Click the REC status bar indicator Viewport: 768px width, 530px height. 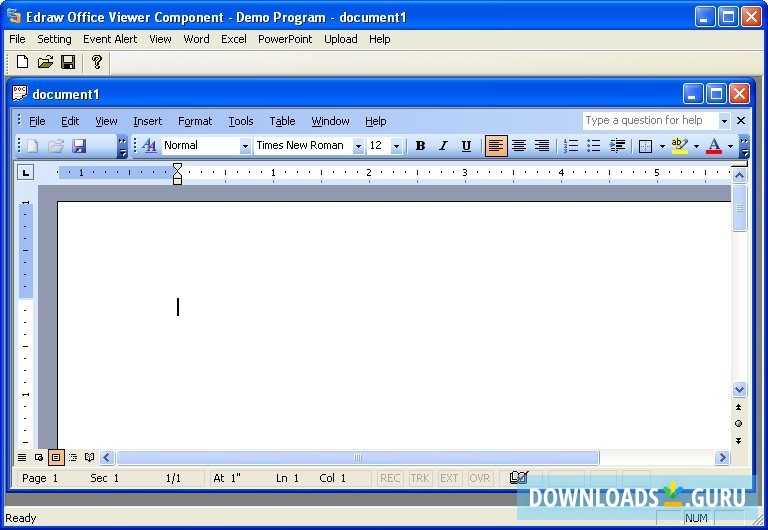390,478
